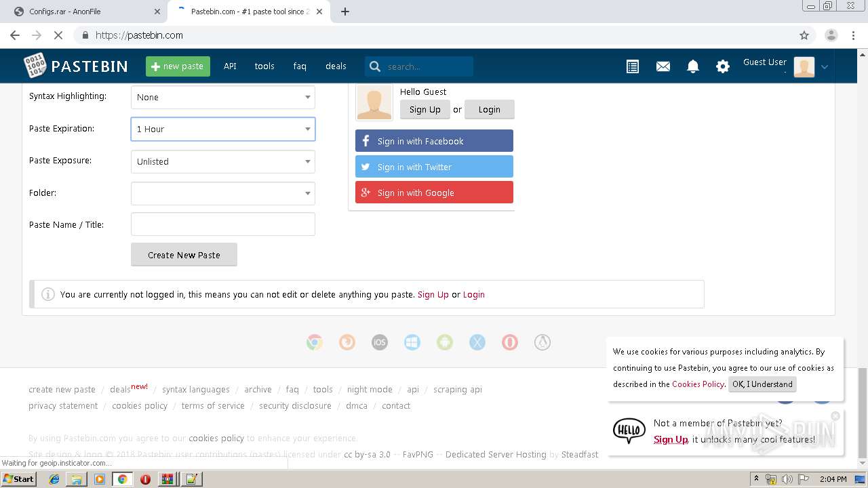Open the Folder dropdown

coord(223,193)
